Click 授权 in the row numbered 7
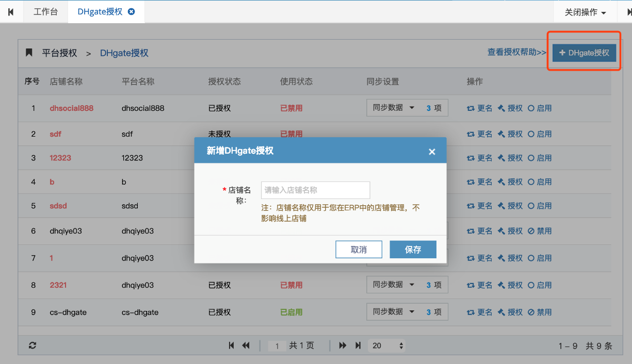Image resolution: width=632 pixels, height=364 pixels. tap(510, 258)
